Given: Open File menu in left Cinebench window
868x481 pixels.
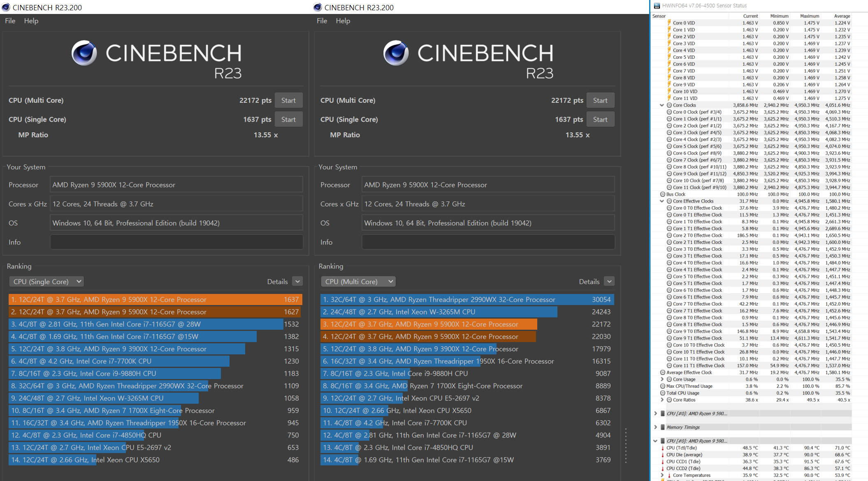Looking at the screenshot, I should (x=10, y=21).
